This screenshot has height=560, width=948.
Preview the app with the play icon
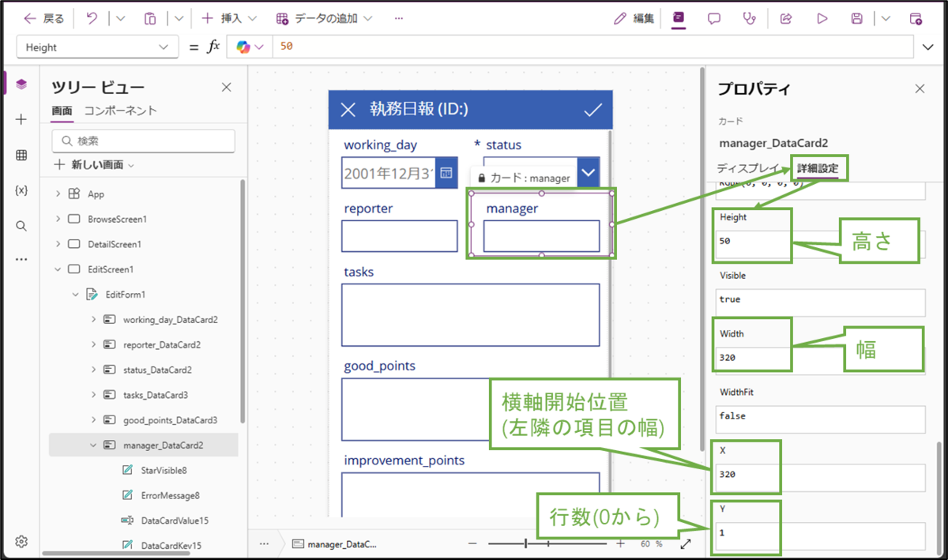822,18
